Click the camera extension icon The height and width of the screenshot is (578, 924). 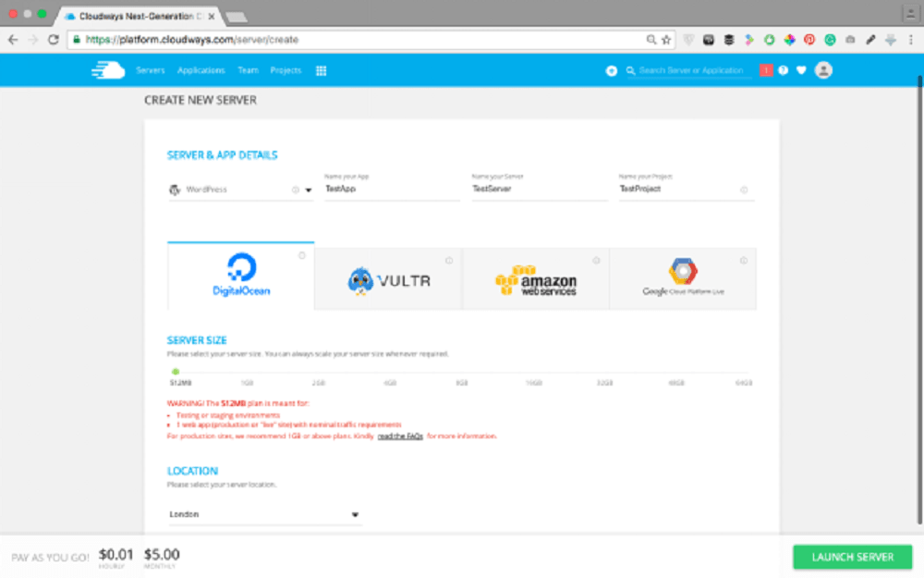click(850, 40)
